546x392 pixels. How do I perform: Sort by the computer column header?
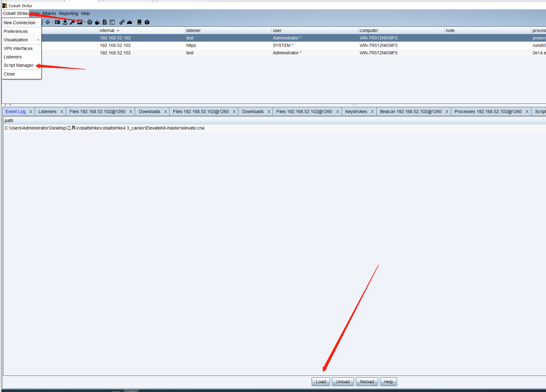(401, 30)
